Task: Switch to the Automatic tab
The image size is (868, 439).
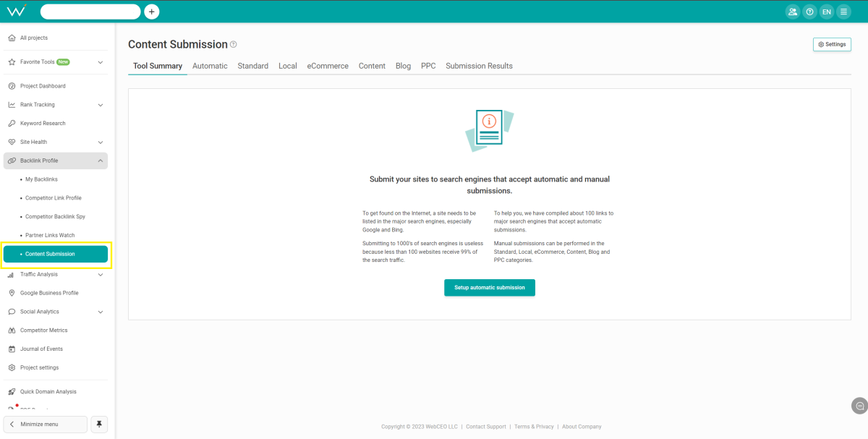Action: (210, 66)
